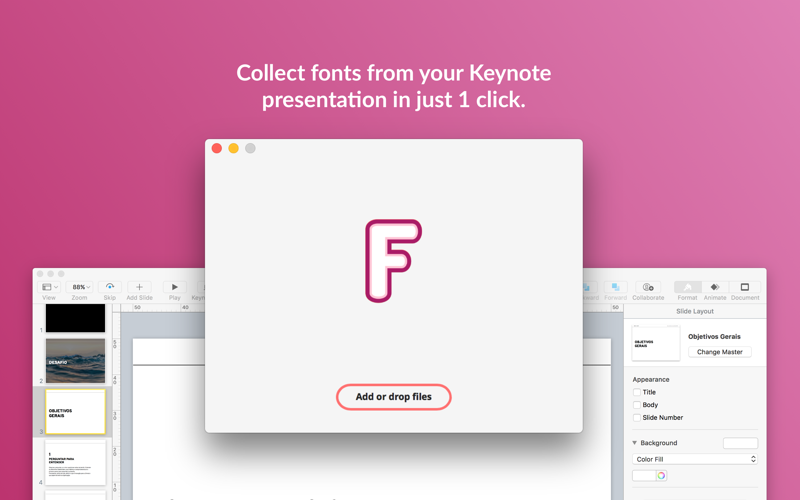Enable the Title checkbox under Appearance
The width and height of the screenshot is (800, 500).
coord(637,392)
